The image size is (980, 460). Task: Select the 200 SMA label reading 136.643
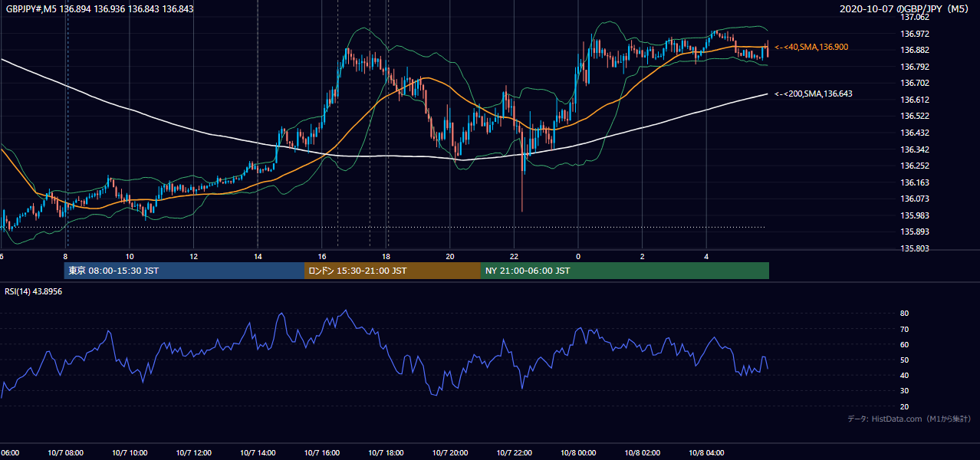814,94
